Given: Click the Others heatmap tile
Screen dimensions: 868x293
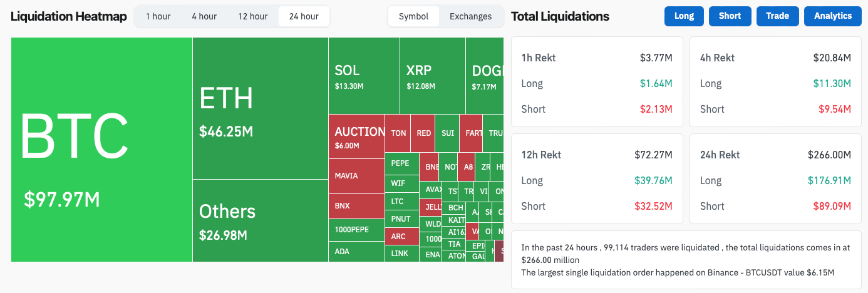Looking at the screenshot, I should (x=260, y=220).
